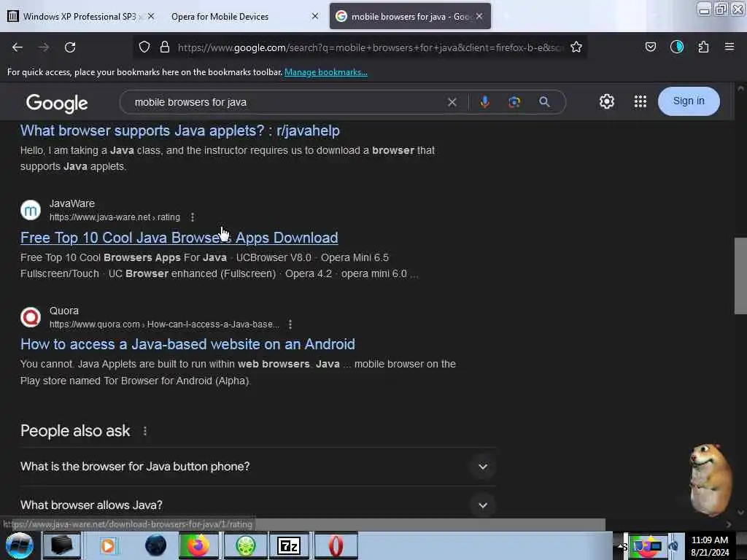The width and height of the screenshot is (747, 560).
Task: Close the mobile browsers for java tab
Action: click(x=479, y=16)
